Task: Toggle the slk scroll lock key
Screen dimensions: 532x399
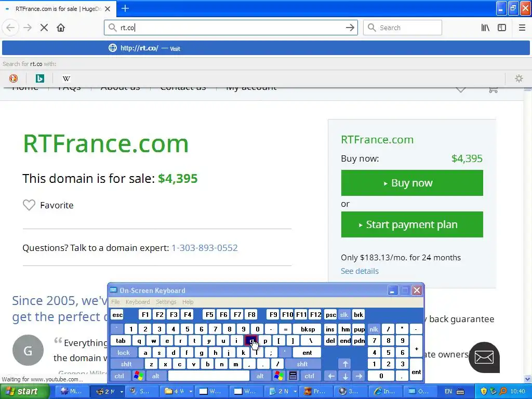Action: tap(344, 314)
